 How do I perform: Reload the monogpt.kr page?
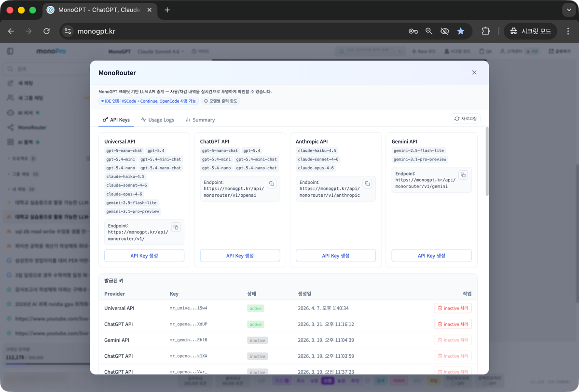click(x=46, y=31)
